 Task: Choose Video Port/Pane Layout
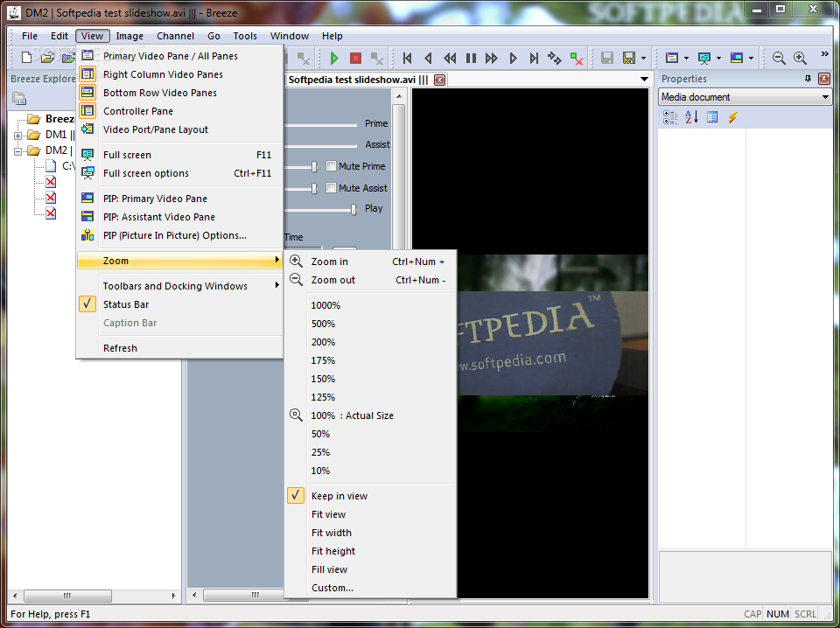pyautogui.click(x=180, y=129)
